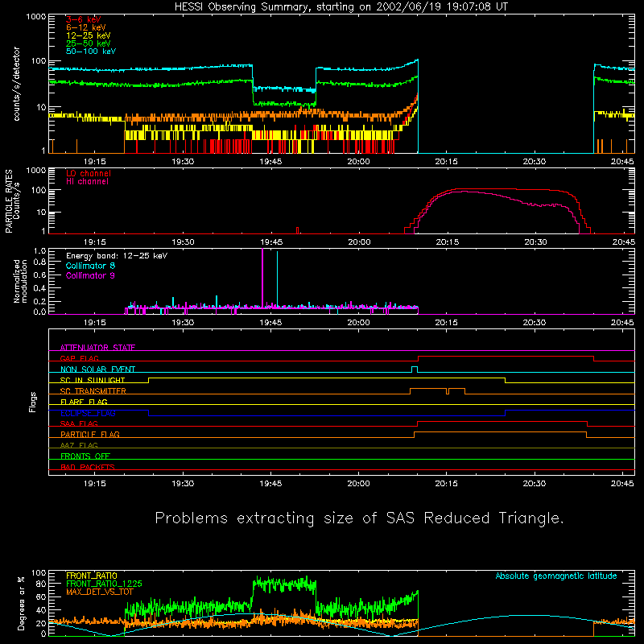Click the yellow FRONT_RATIO legend label

pos(92,576)
